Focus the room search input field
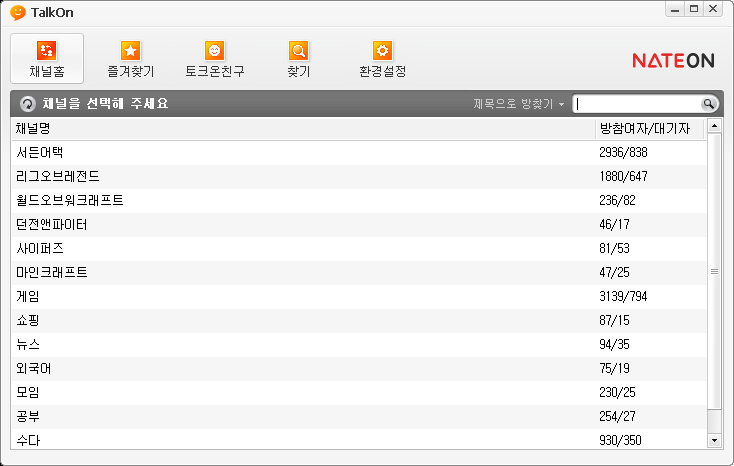The image size is (734, 466). (637, 104)
